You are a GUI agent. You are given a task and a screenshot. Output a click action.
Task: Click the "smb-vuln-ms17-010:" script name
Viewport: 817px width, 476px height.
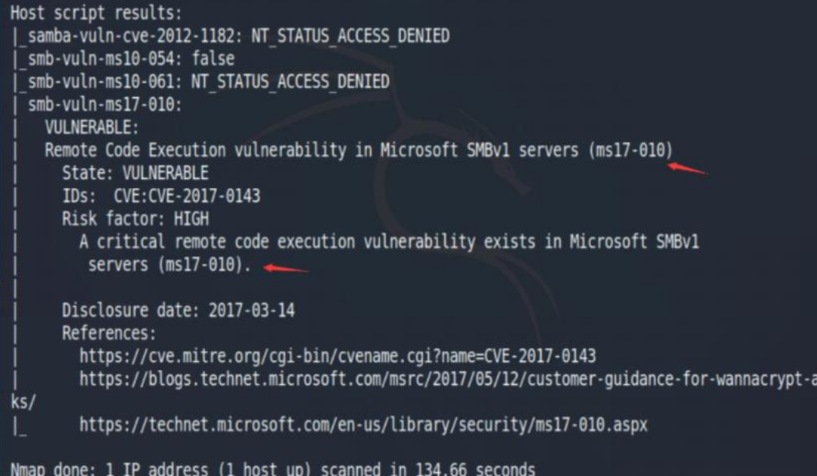click(x=105, y=104)
